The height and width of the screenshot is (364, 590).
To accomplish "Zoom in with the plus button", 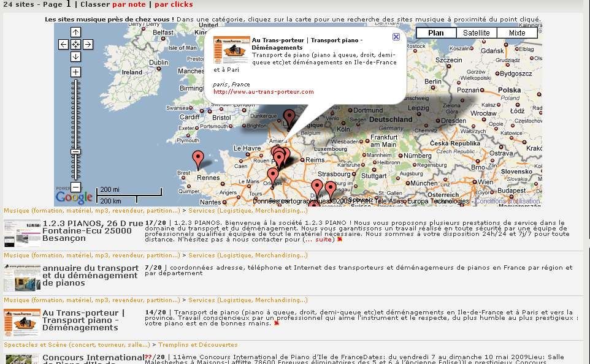I will click(75, 72).
